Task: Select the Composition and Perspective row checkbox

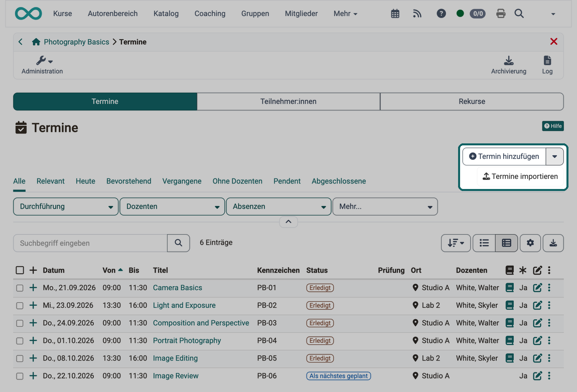Action: (20, 323)
